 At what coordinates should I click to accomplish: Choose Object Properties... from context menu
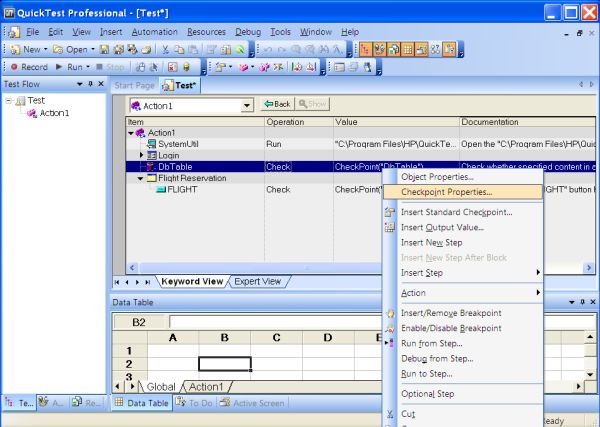(x=463, y=177)
